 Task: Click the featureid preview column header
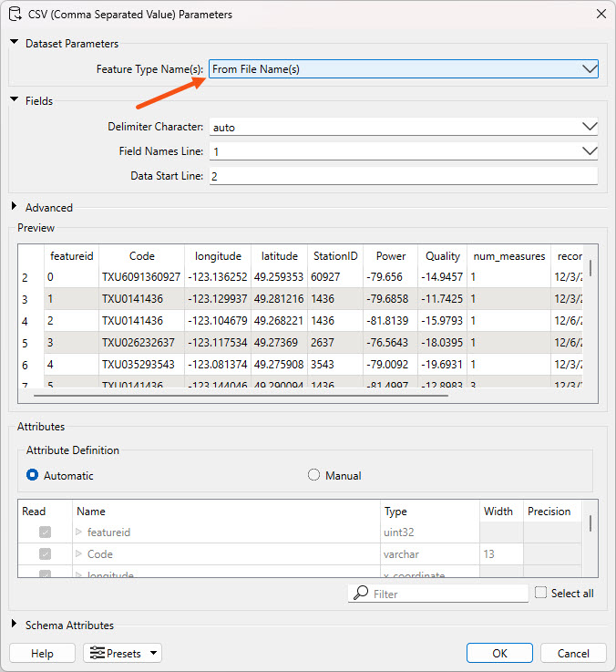click(72, 256)
